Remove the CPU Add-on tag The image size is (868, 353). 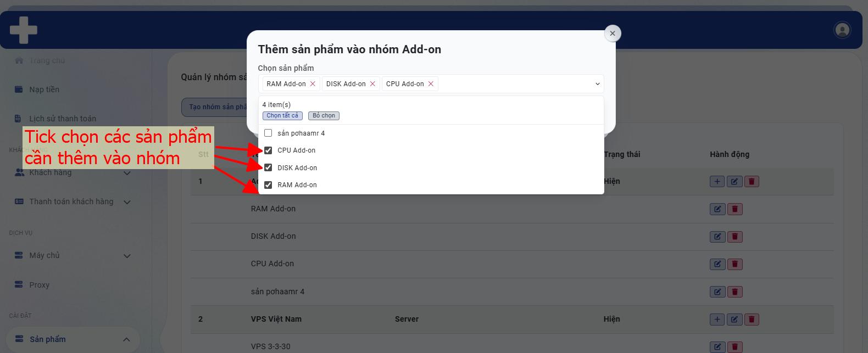(431, 84)
